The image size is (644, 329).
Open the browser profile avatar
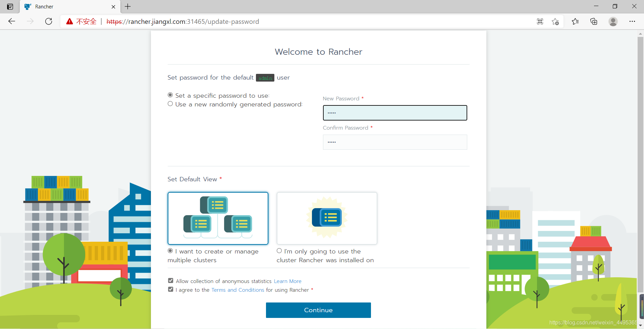click(613, 21)
